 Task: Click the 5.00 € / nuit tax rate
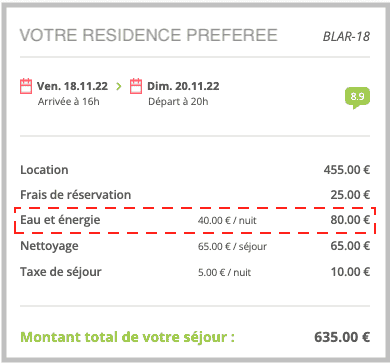coord(224,272)
